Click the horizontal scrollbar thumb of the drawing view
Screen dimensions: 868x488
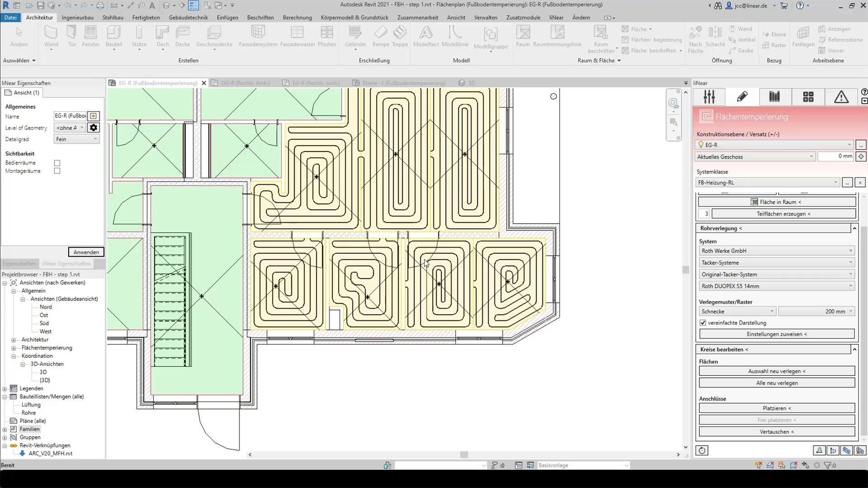(x=464, y=455)
